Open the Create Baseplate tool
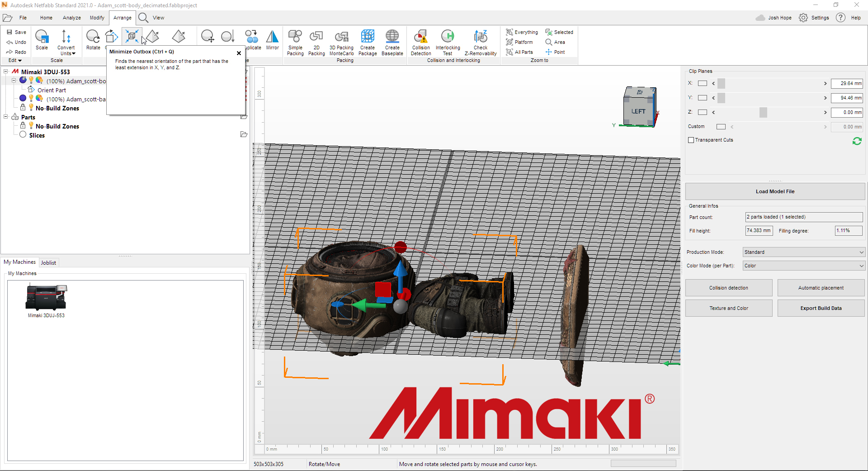Screen dimensions: 868x471 [392, 37]
